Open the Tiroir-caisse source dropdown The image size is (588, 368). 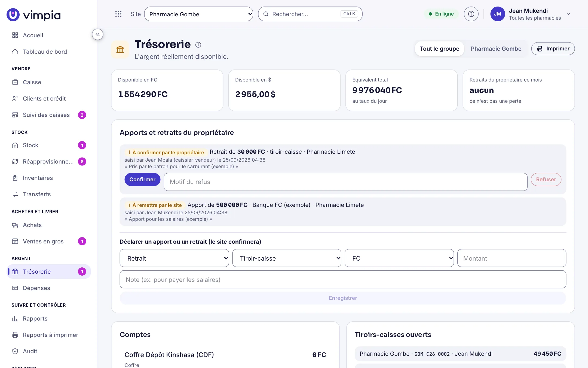[287, 258]
